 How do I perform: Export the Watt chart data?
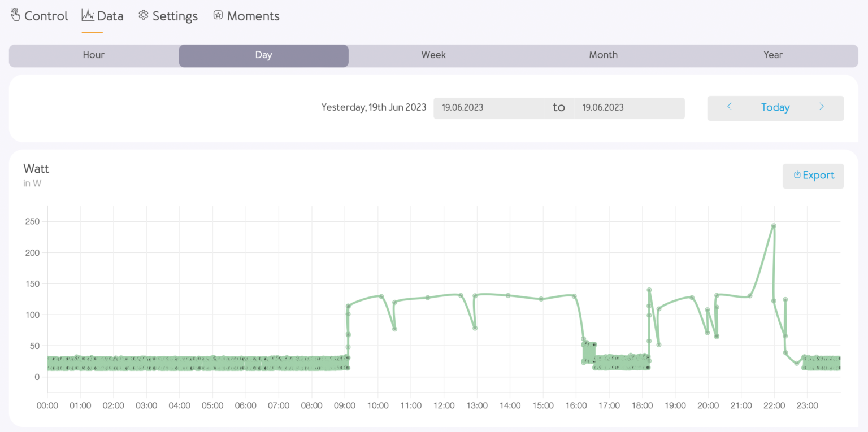813,176
